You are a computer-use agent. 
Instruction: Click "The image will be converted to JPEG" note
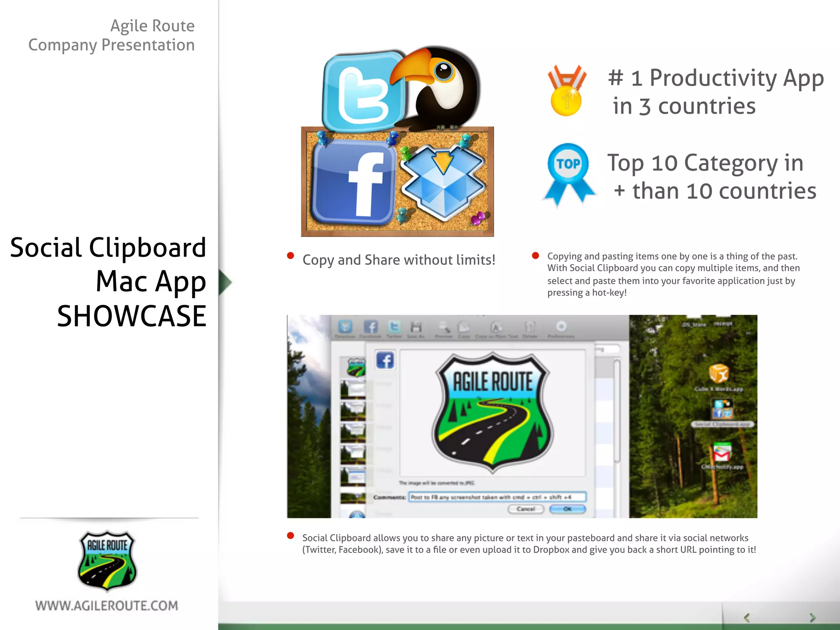[x=436, y=483]
